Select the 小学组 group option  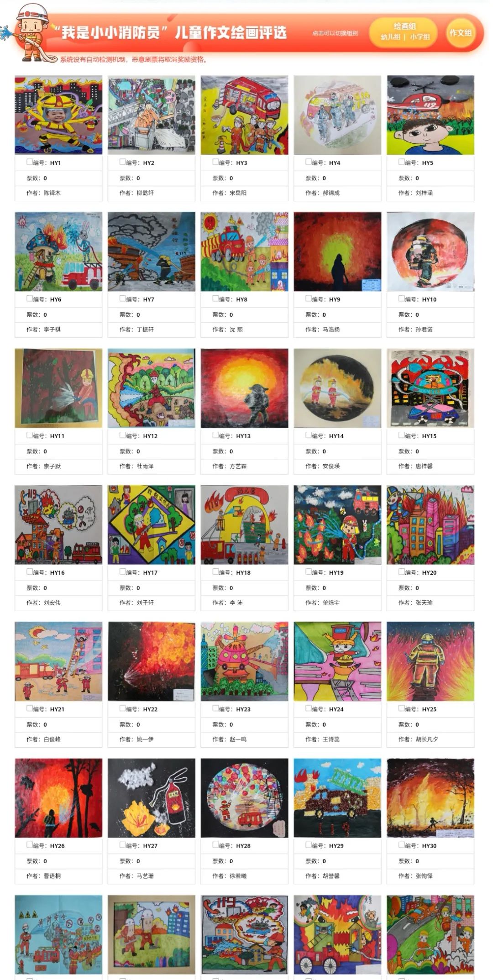pos(420,37)
